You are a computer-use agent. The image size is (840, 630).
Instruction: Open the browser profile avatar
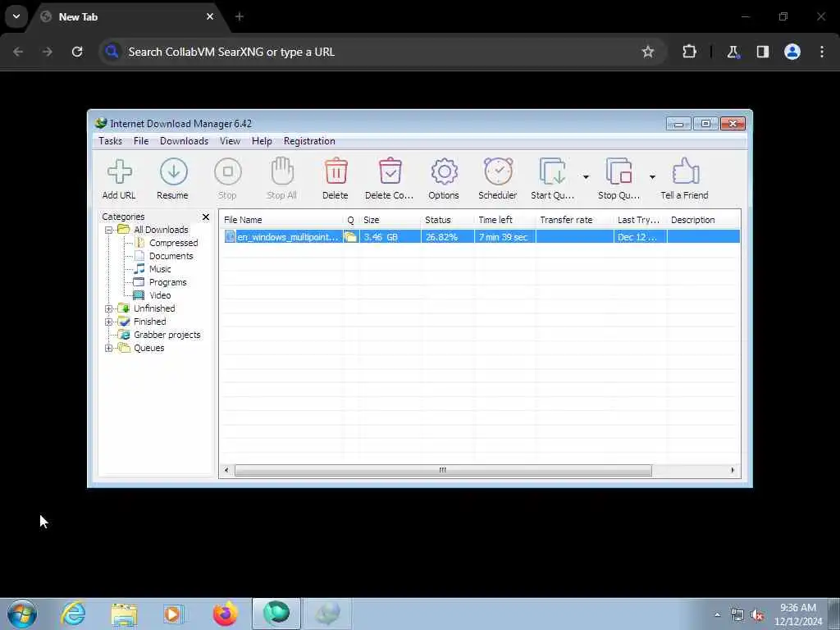792,52
